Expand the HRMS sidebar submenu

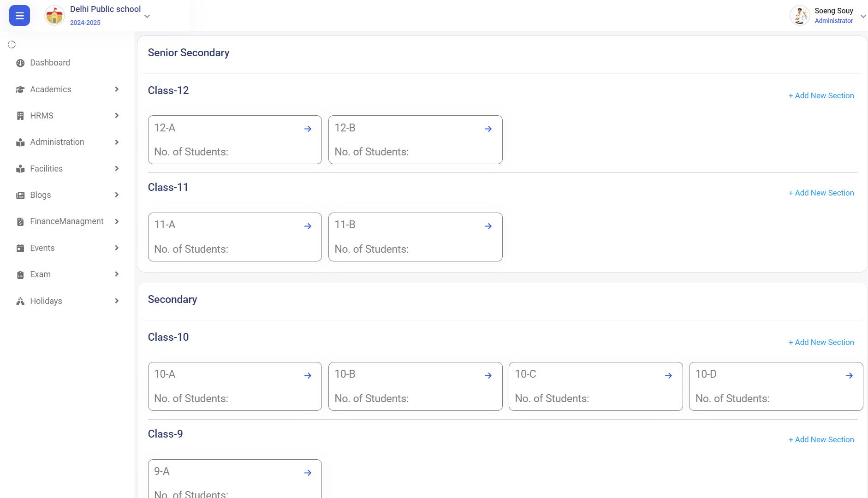point(117,116)
